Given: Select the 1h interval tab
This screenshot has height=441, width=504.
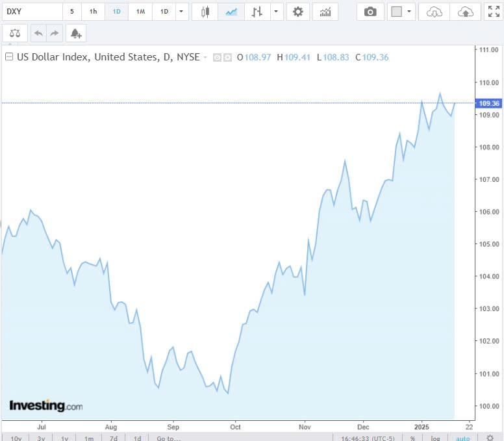Looking at the screenshot, I should [94, 12].
